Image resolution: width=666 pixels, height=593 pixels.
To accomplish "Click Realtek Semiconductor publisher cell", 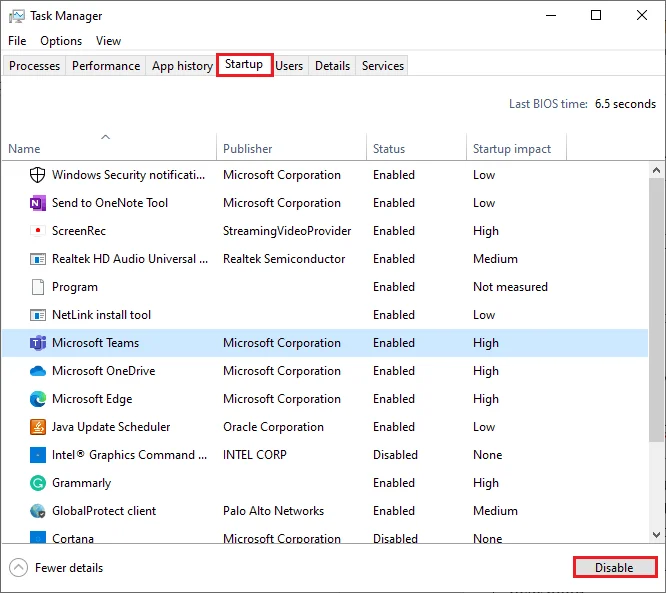I will pyautogui.click(x=284, y=259).
